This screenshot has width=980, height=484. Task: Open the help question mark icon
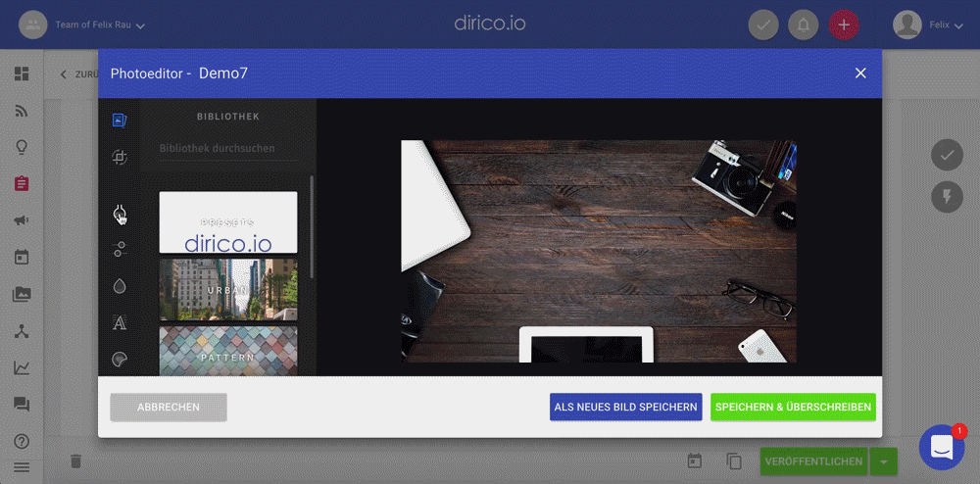point(22,441)
